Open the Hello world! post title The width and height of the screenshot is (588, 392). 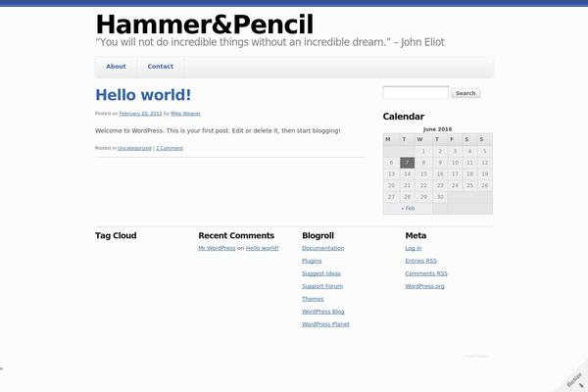coord(143,95)
